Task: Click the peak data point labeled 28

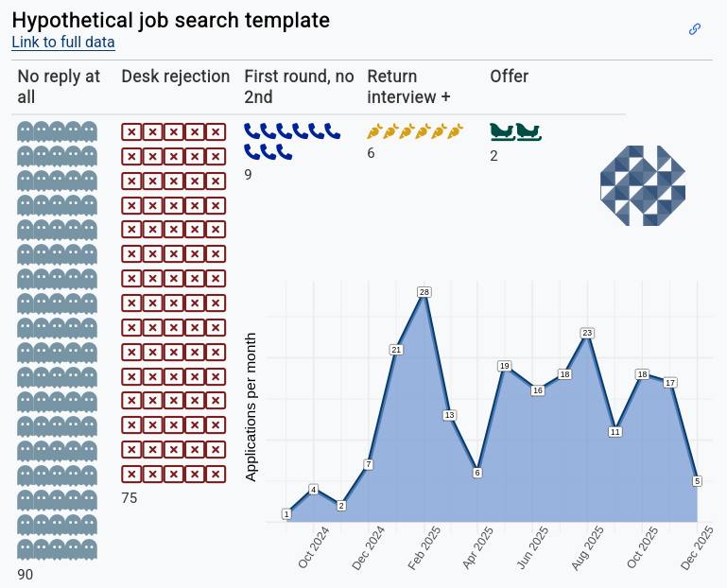Action: point(424,292)
